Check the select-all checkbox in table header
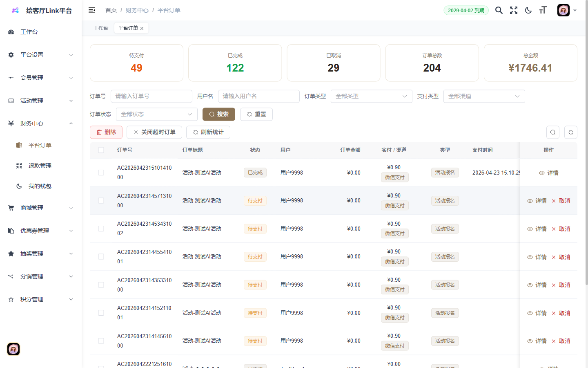Image resolution: width=588 pixels, height=368 pixels. pyautogui.click(x=101, y=150)
